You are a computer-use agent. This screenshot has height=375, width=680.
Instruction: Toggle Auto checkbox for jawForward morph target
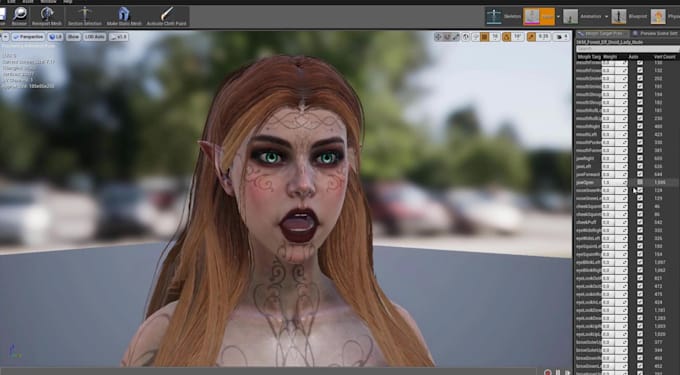(x=640, y=174)
